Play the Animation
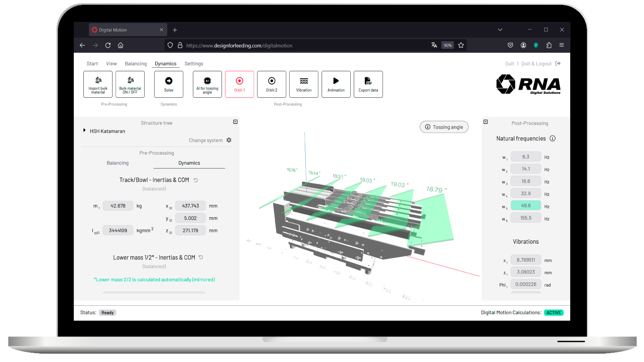This screenshot has height=362, width=644. pos(336,84)
